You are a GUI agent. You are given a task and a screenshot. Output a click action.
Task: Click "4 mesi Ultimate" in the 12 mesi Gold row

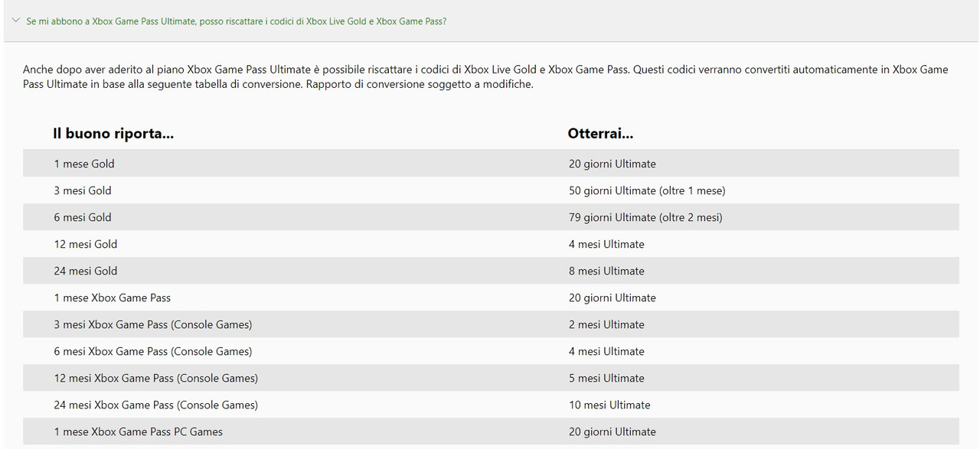click(606, 244)
